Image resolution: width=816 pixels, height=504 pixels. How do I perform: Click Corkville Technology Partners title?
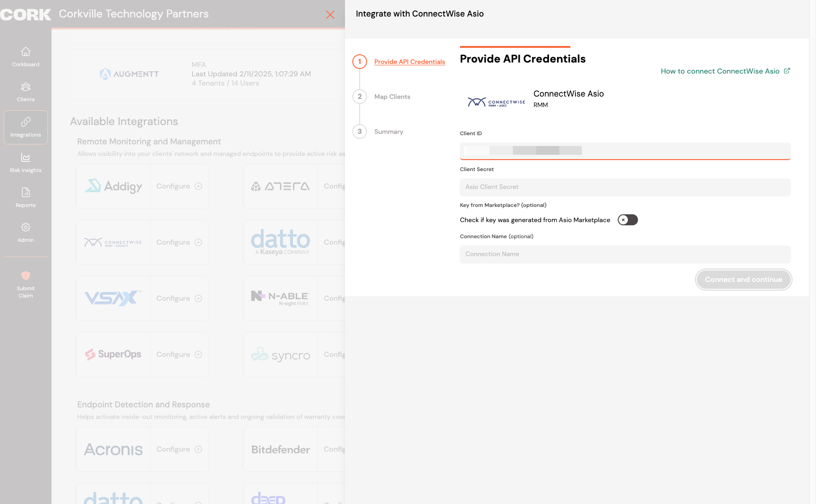click(x=133, y=14)
